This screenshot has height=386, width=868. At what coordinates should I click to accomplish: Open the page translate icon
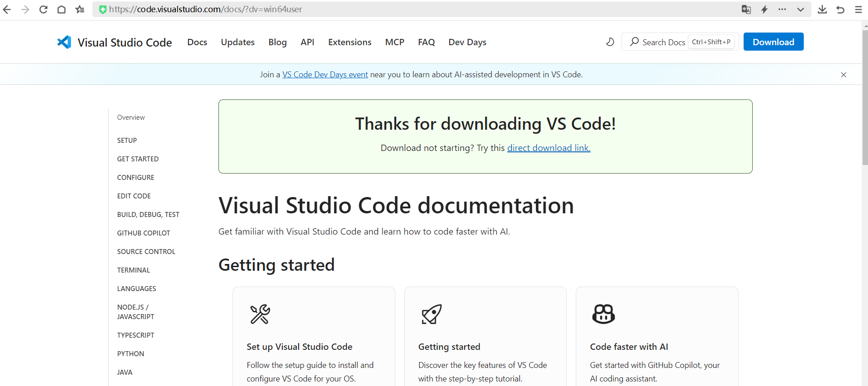pos(746,9)
